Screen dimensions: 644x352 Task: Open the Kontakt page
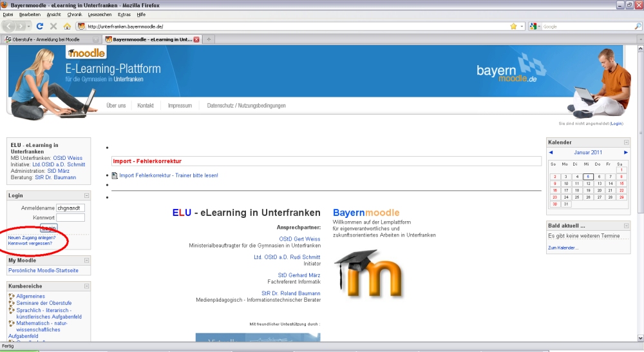[146, 106]
